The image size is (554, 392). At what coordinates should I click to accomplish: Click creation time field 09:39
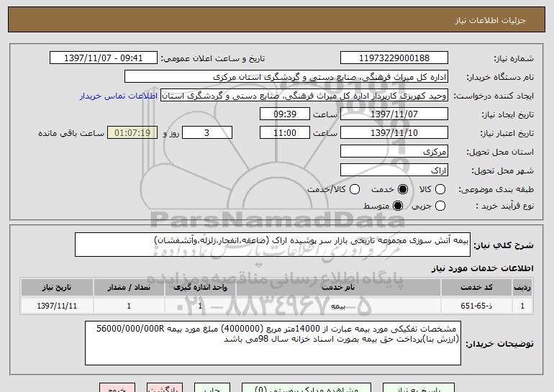[285, 114]
